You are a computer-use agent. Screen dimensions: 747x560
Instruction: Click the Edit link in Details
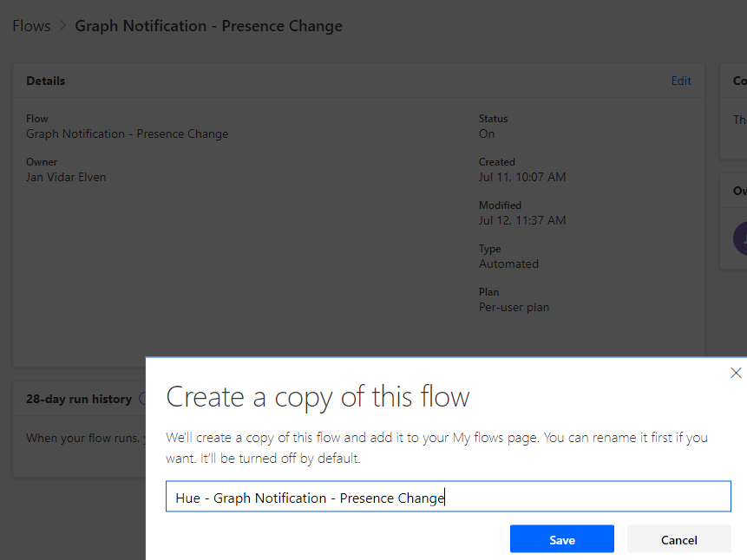[681, 81]
